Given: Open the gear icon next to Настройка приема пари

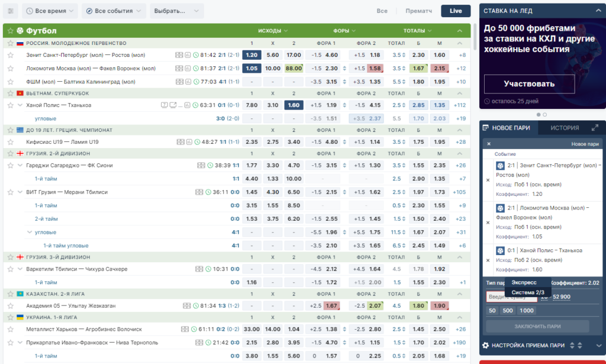Looking at the screenshot, I should coord(486,345).
